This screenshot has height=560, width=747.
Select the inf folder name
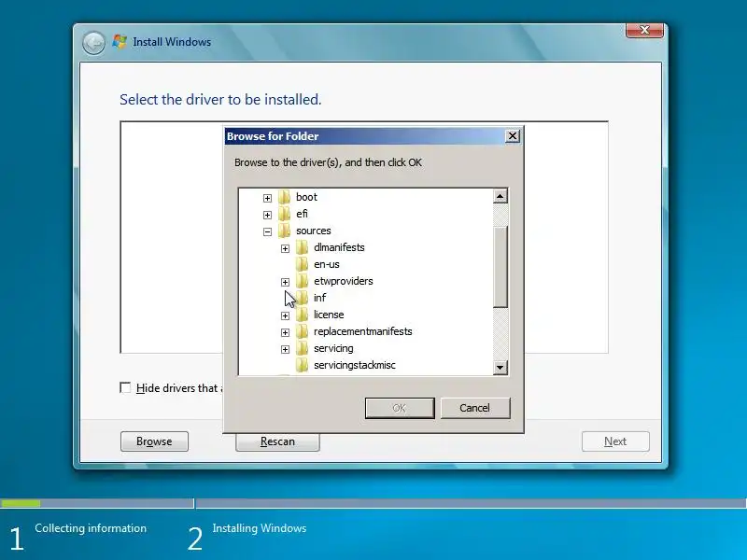pos(319,298)
